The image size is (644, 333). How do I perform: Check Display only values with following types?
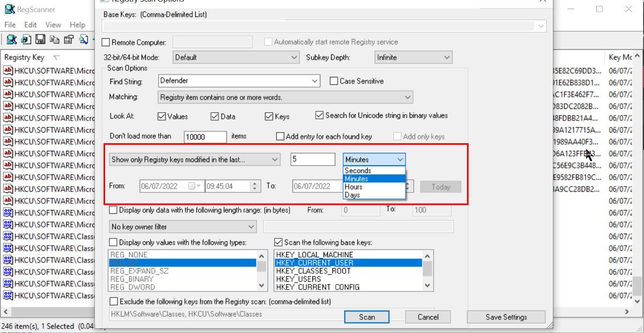(x=113, y=242)
